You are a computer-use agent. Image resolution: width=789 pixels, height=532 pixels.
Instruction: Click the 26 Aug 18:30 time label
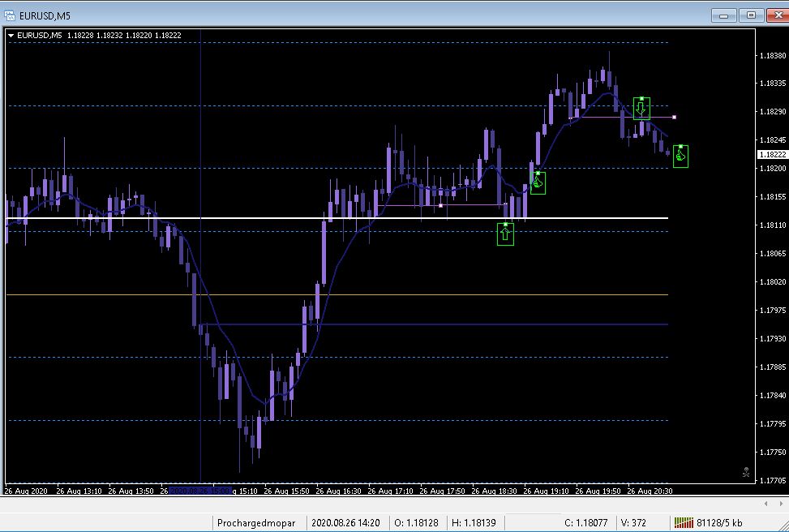pyautogui.click(x=494, y=490)
